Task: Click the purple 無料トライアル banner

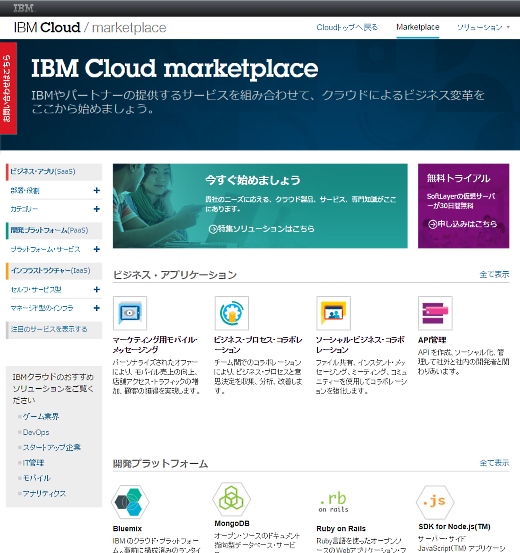Action: [464, 206]
